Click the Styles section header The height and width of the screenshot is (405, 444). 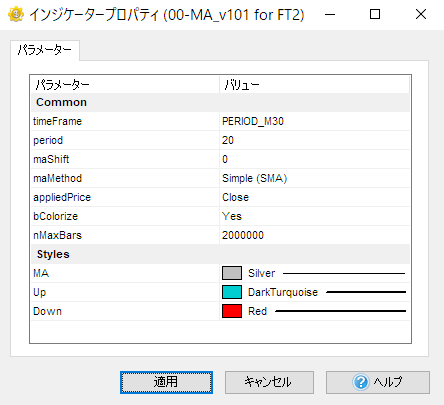[53, 254]
